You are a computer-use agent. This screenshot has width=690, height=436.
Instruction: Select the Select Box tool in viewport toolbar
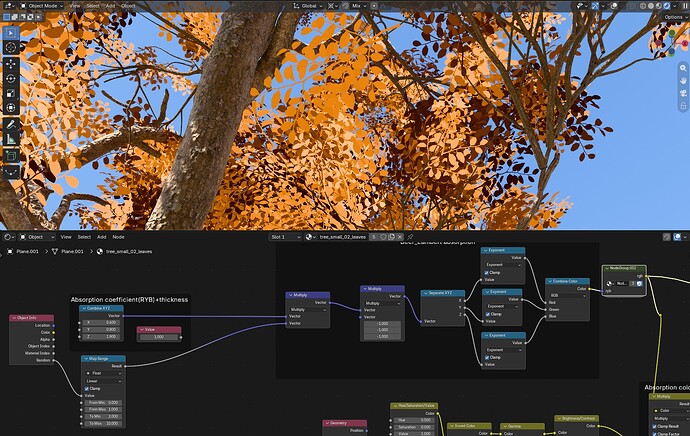click(x=11, y=33)
